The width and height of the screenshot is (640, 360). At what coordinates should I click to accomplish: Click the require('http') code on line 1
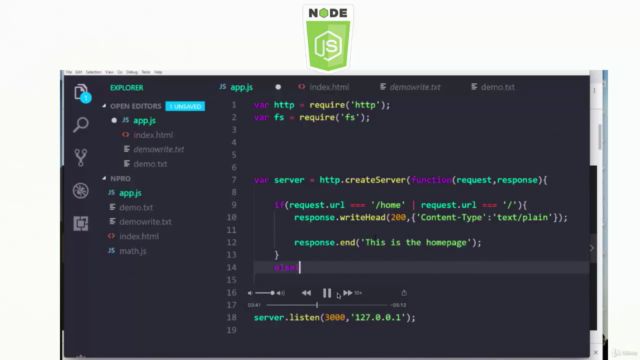click(349, 105)
